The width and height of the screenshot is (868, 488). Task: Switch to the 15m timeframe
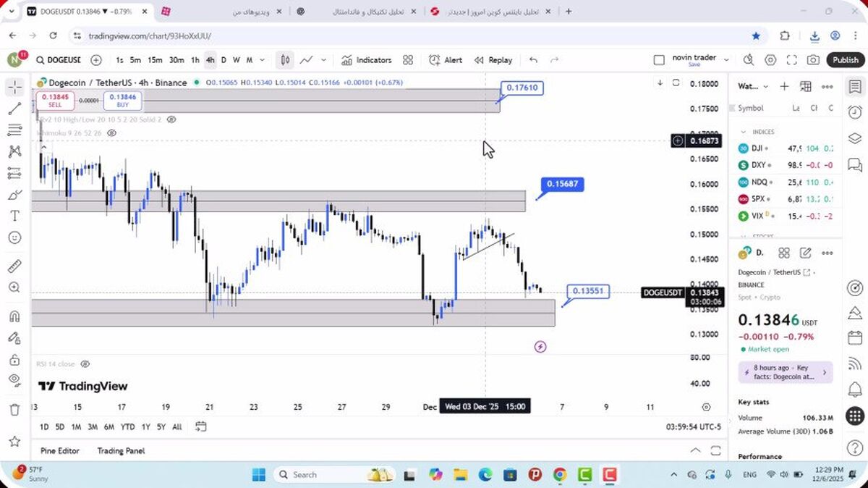coord(155,60)
